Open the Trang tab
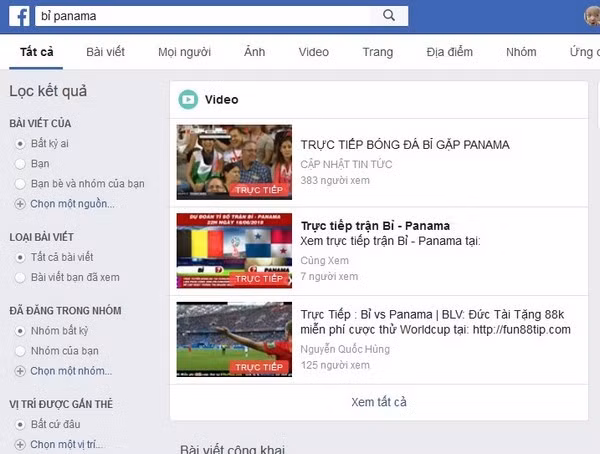Screen dimensions: 600x454 (x=378, y=52)
